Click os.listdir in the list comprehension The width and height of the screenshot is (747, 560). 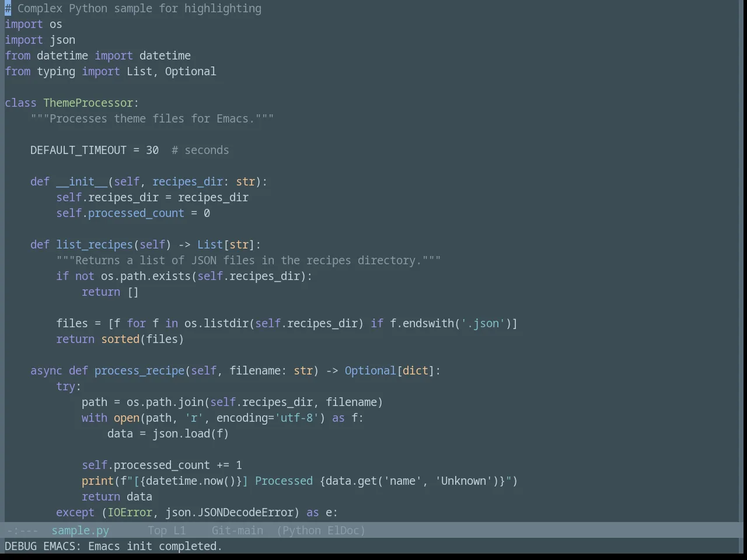click(217, 323)
